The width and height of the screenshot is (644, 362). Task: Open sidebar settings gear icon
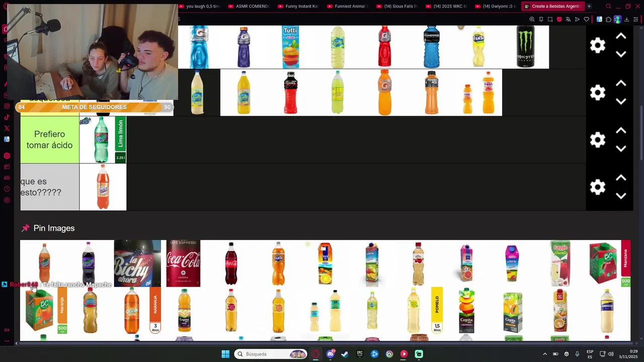(x=7, y=200)
